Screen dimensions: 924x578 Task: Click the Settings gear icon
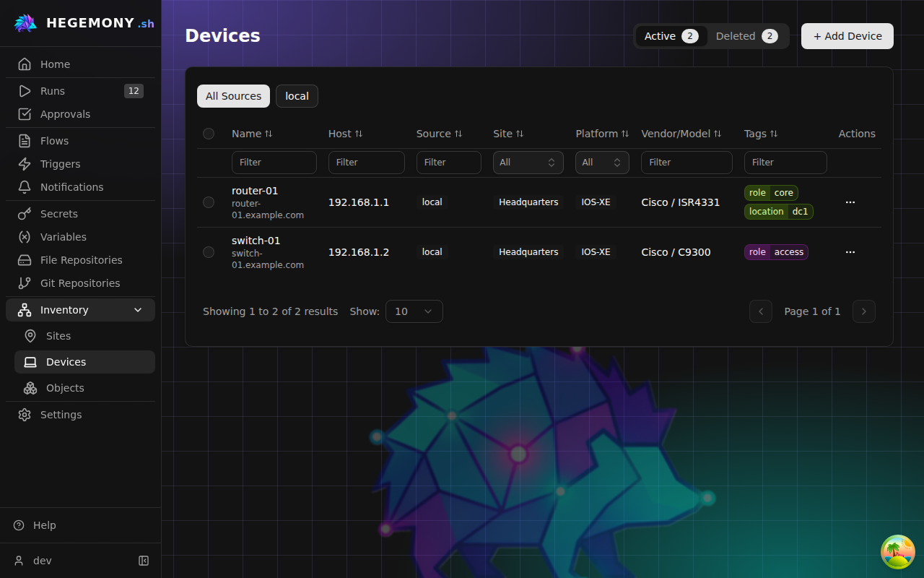pos(25,415)
